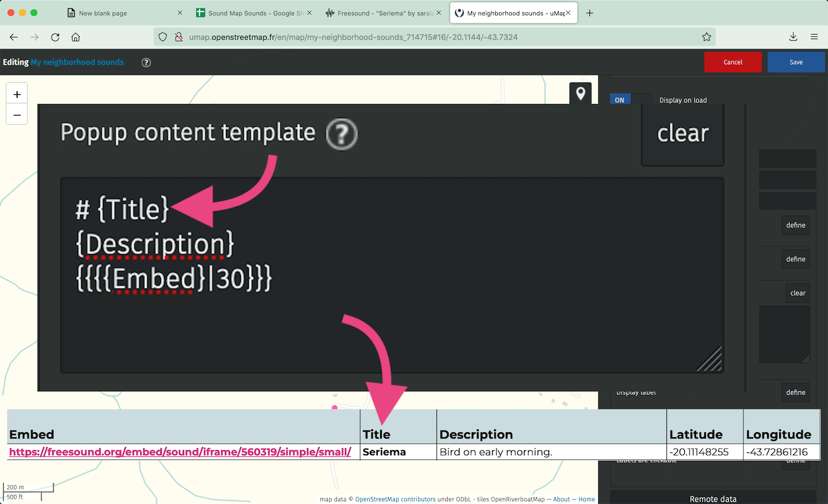This screenshot has width=828, height=504.
Task: Select the draw marker tool
Action: (x=580, y=93)
